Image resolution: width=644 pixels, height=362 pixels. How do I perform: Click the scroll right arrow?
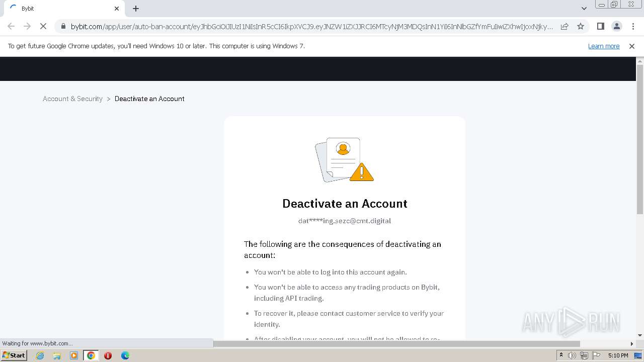632,344
